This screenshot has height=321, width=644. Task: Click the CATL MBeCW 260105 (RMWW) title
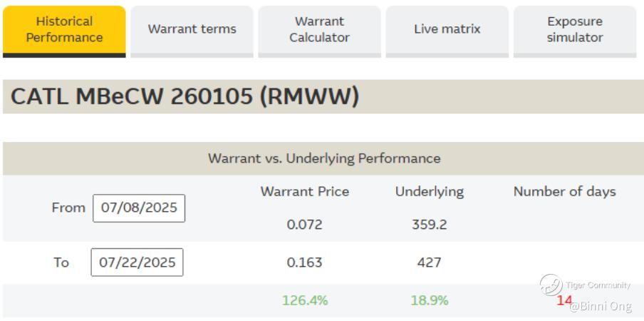tap(185, 96)
